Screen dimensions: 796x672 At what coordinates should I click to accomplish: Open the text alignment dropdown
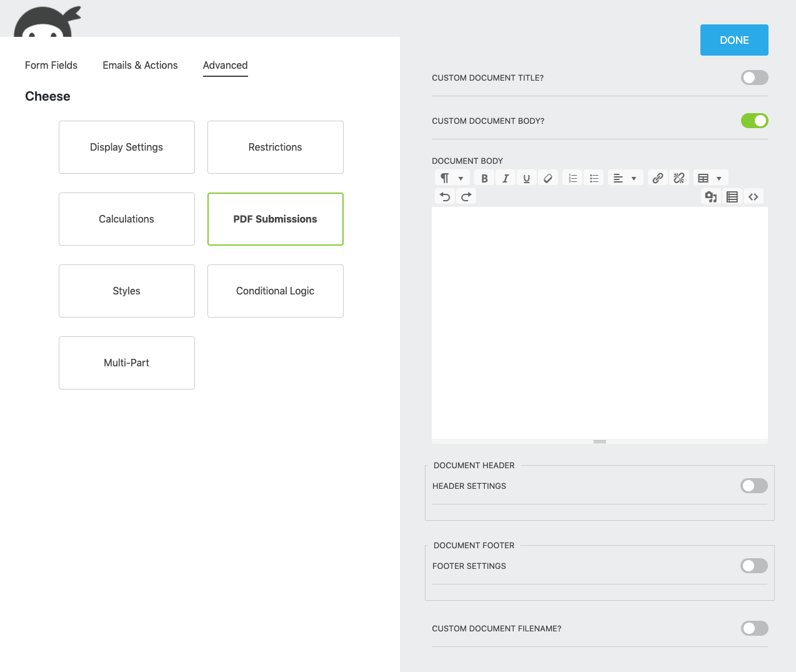coord(625,178)
